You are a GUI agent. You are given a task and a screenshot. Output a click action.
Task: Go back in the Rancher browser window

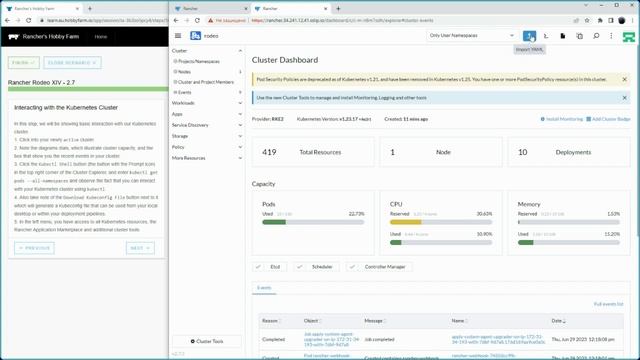coord(176,20)
